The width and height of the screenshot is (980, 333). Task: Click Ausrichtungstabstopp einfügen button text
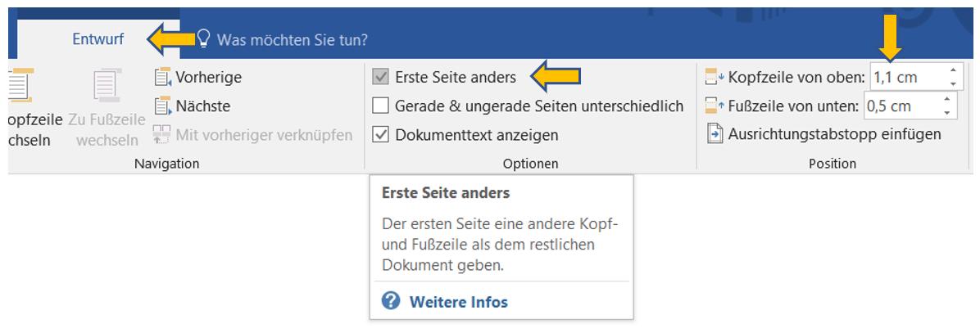pos(834,133)
